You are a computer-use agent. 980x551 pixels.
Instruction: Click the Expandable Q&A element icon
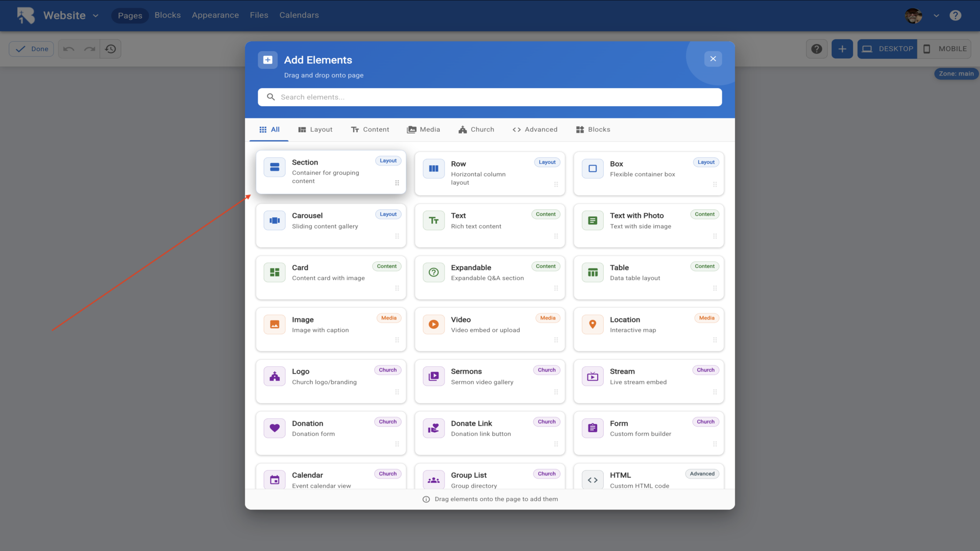click(x=433, y=272)
